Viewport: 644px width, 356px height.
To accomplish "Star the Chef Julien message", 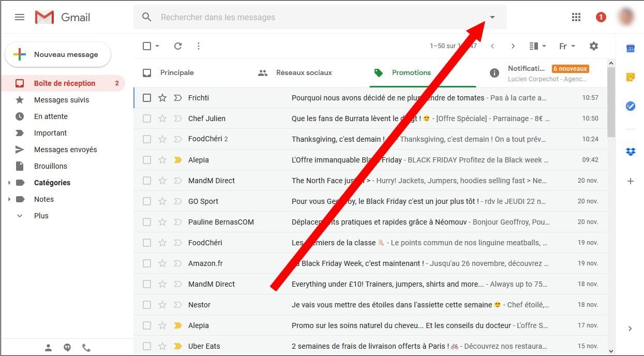I will coord(162,118).
